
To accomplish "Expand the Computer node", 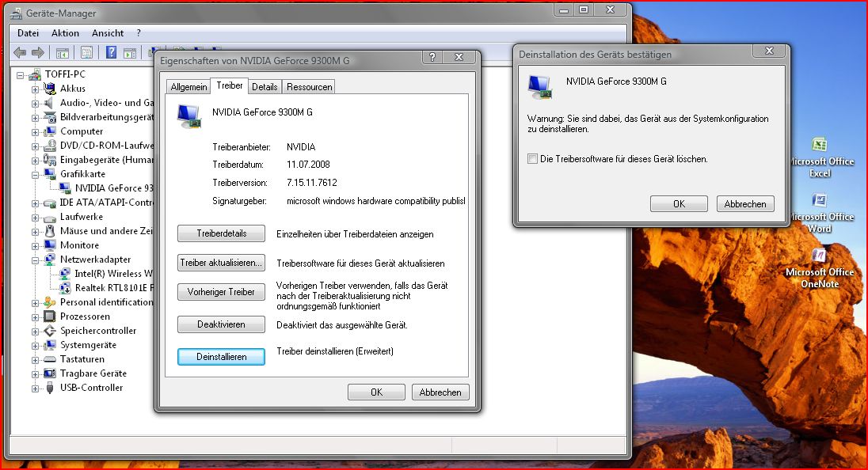I will (36, 132).
